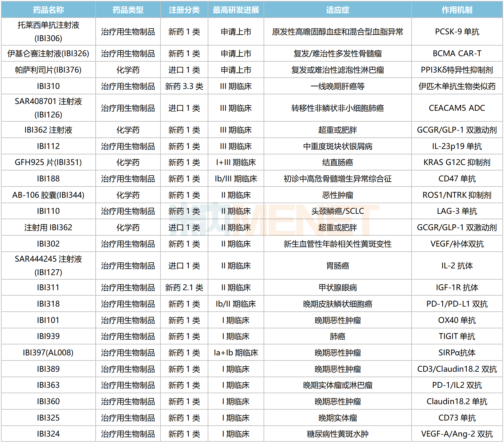
Task: Select the IBI360 drug name cell
Action: [x=48, y=401]
